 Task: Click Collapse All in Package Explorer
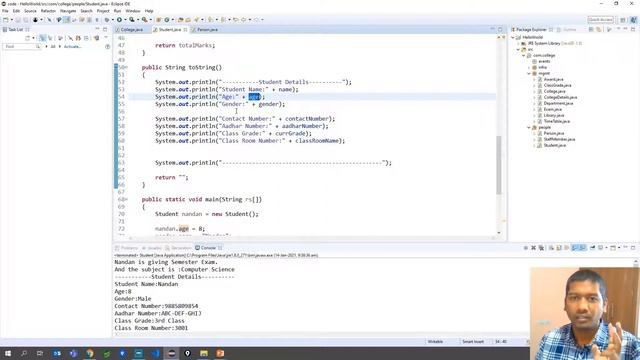[x=591, y=29]
